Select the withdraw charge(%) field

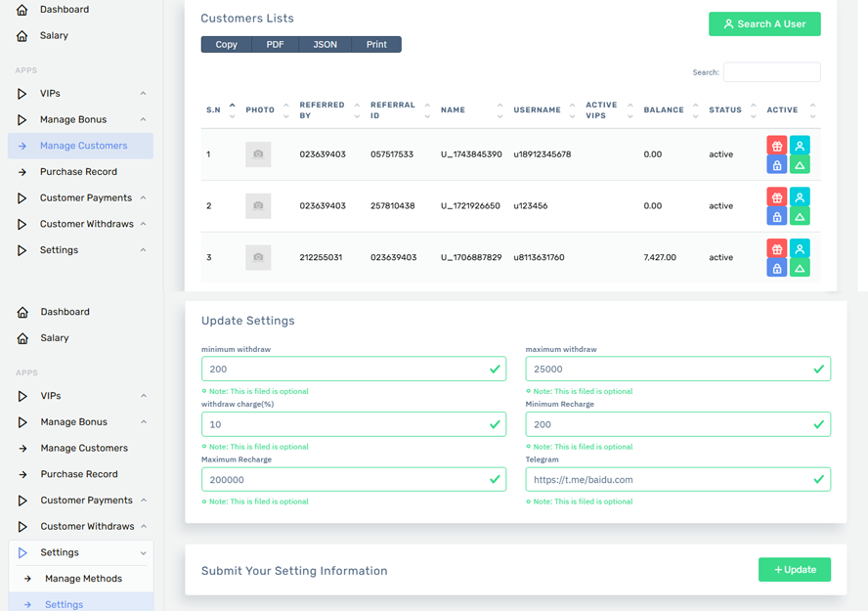click(x=354, y=424)
